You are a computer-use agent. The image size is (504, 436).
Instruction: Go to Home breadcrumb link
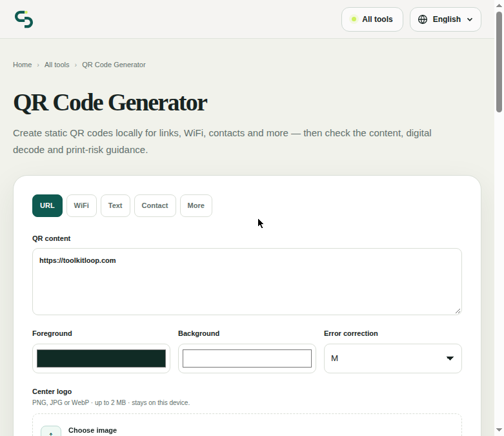point(22,65)
